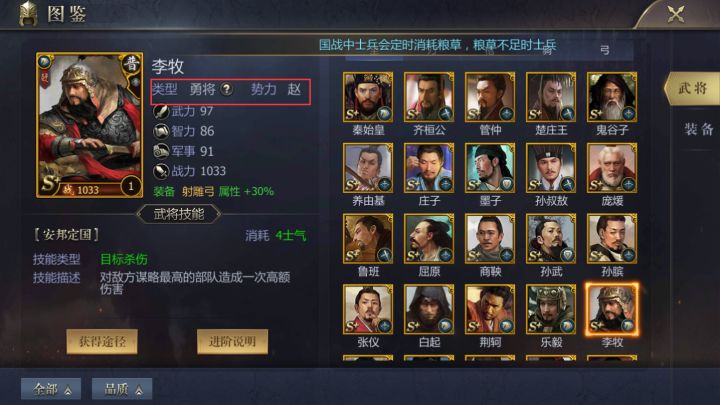The image size is (720, 405).
Task: Toggle the 武将技能 skills section header
Action: point(179,214)
